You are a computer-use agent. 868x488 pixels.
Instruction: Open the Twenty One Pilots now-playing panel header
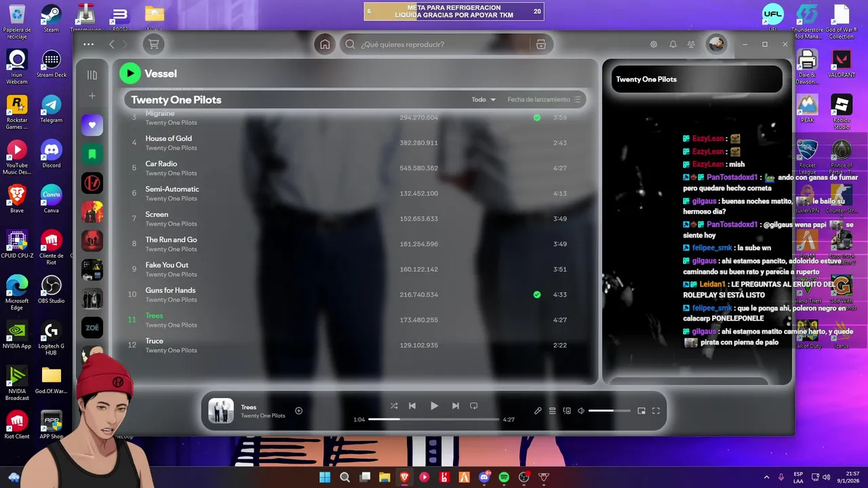(x=646, y=79)
